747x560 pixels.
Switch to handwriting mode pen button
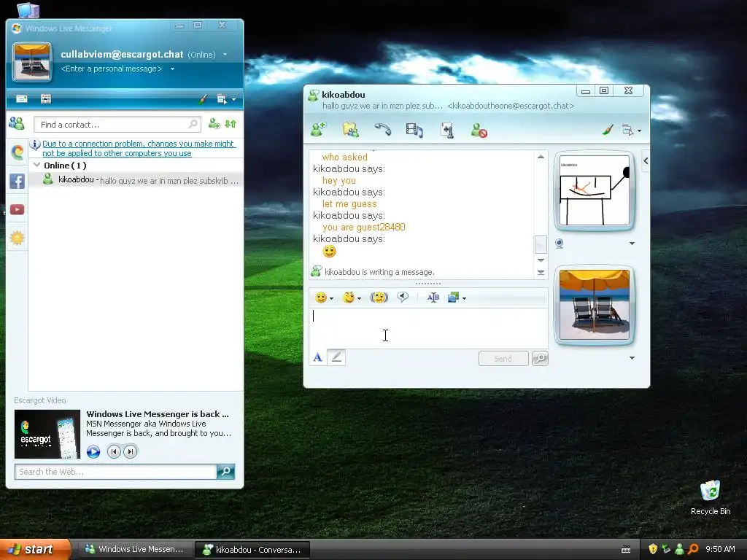coord(336,357)
